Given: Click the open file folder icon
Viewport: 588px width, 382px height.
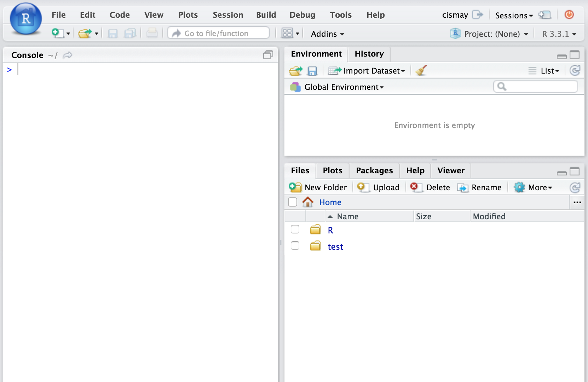Looking at the screenshot, I should click(x=84, y=34).
